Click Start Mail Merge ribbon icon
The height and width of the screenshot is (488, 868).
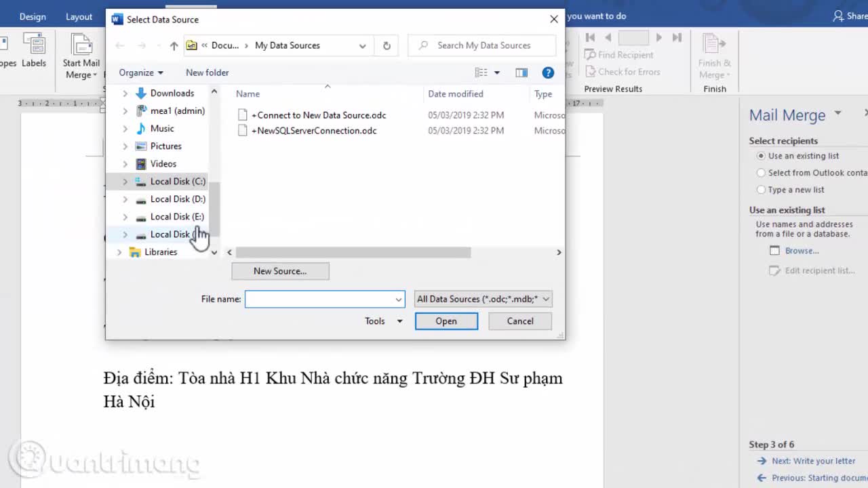coord(81,57)
